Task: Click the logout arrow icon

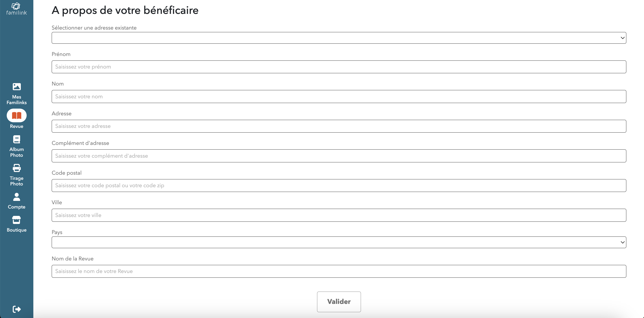Action: point(17,309)
